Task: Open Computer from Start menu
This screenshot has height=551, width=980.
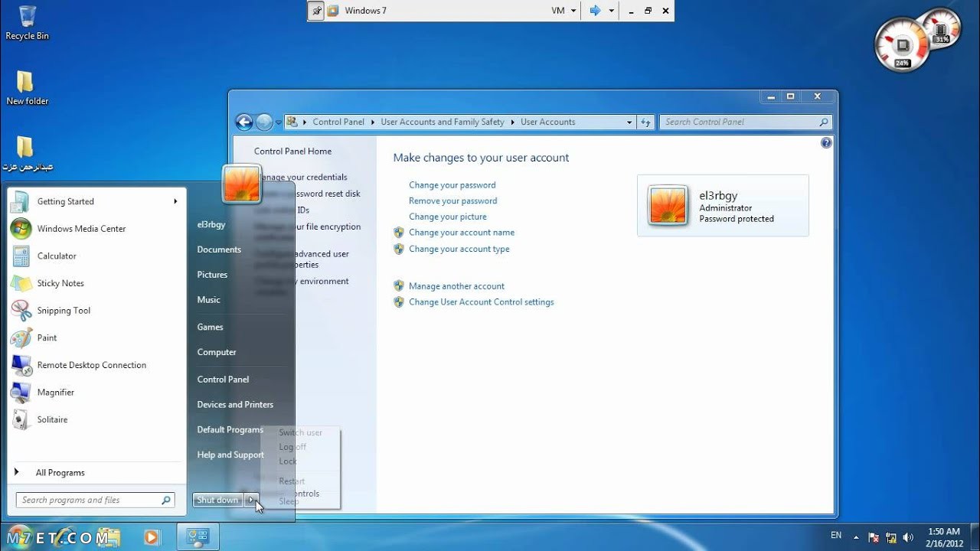Action: point(217,352)
